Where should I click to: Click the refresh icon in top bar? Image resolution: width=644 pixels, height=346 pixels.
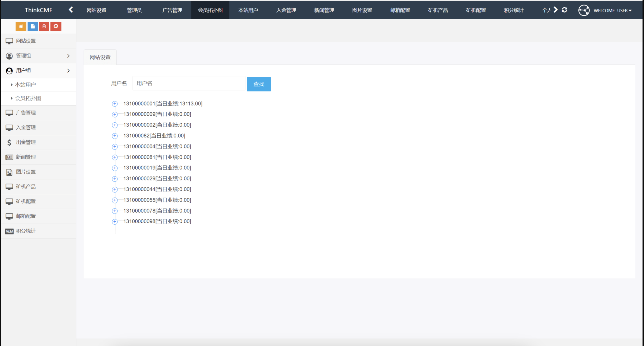[564, 10]
